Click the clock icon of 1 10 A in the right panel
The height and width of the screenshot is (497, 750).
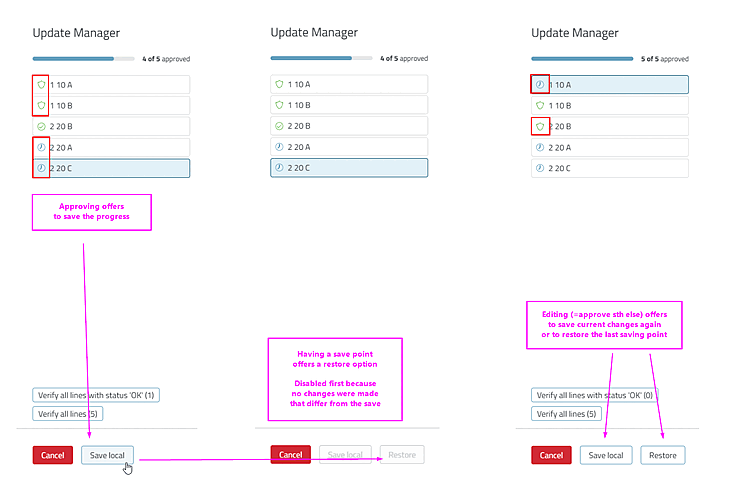coord(540,85)
